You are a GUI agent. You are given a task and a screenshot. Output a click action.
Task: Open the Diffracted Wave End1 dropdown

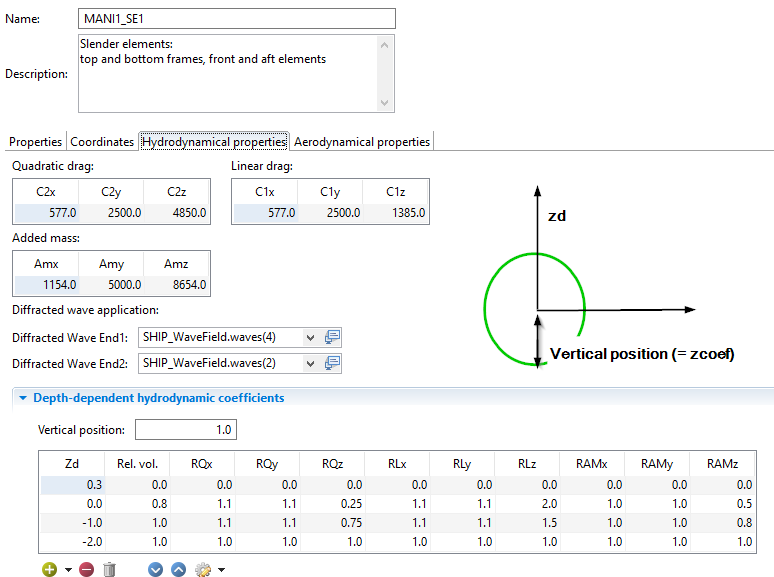tap(309, 337)
